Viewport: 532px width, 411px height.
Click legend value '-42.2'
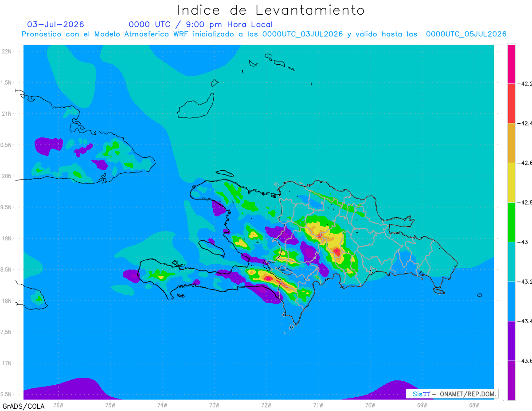525,83
